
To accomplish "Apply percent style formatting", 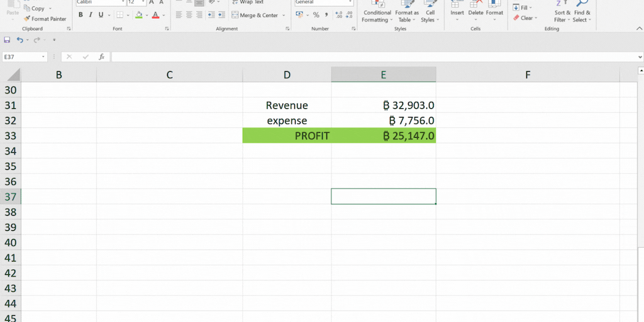I will click(316, 15).
